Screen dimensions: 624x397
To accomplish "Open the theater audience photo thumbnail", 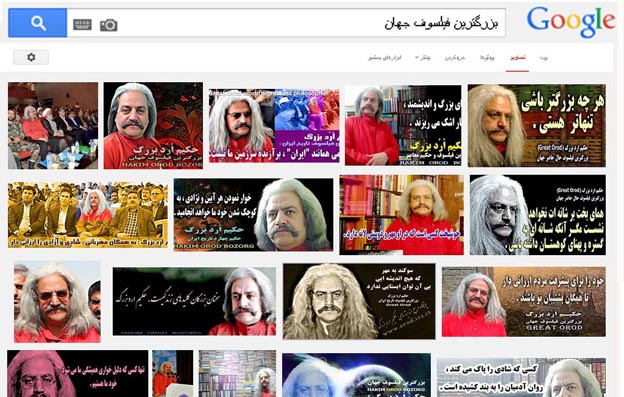I will (53, 126).
